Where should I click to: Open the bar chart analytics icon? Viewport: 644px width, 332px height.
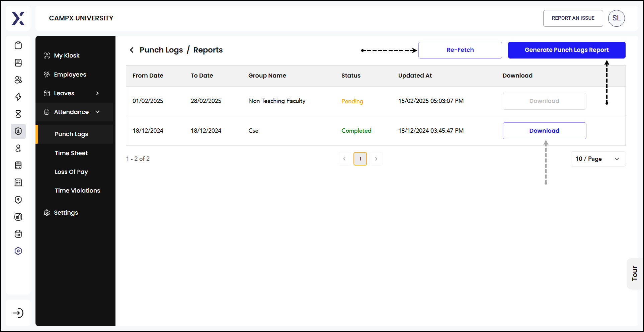tap(18, 217)
